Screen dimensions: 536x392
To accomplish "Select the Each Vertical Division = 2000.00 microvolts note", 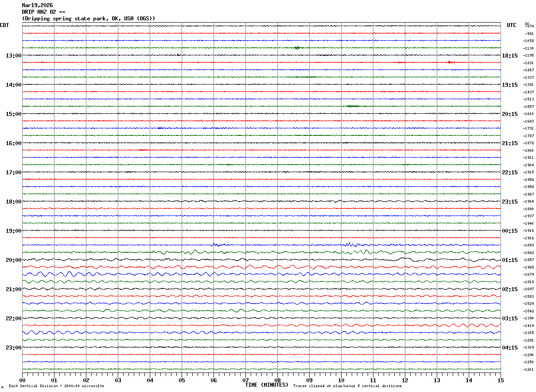I will (57, 386).
